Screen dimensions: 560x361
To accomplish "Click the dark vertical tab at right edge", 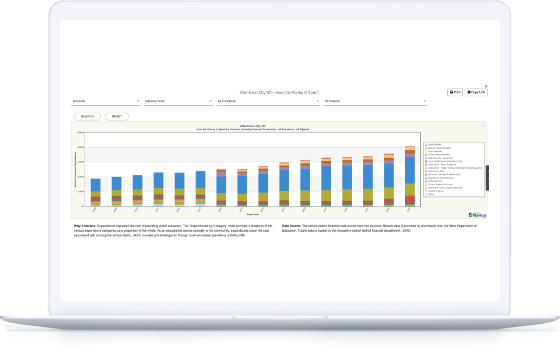I will point(487,178).
